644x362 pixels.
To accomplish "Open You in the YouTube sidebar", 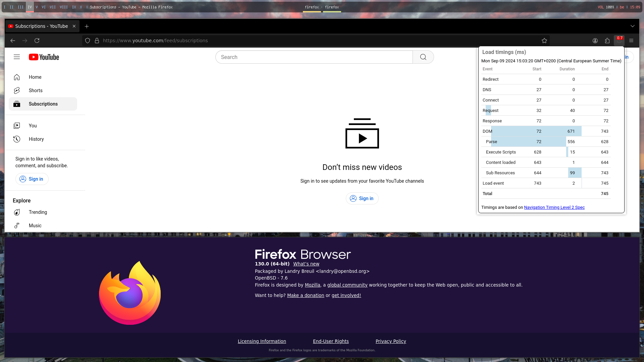I will pos(43,126).
